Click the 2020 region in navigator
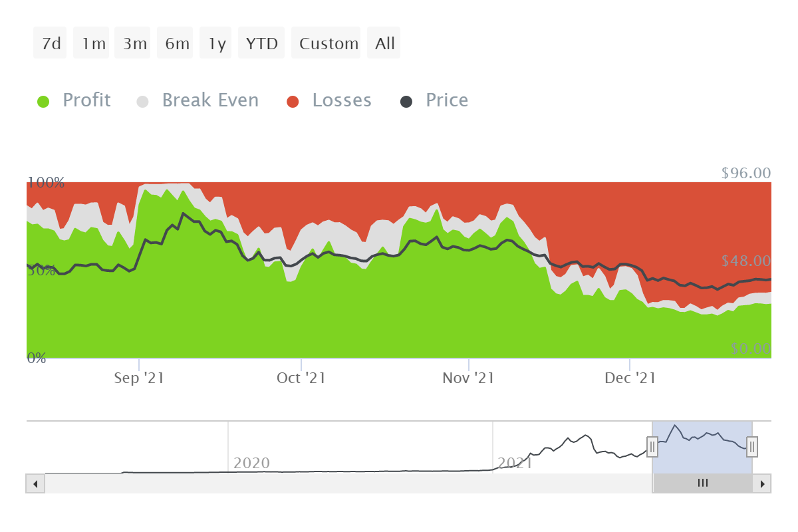The width and height of the screenshot is (798, 532). coord(251,462)
